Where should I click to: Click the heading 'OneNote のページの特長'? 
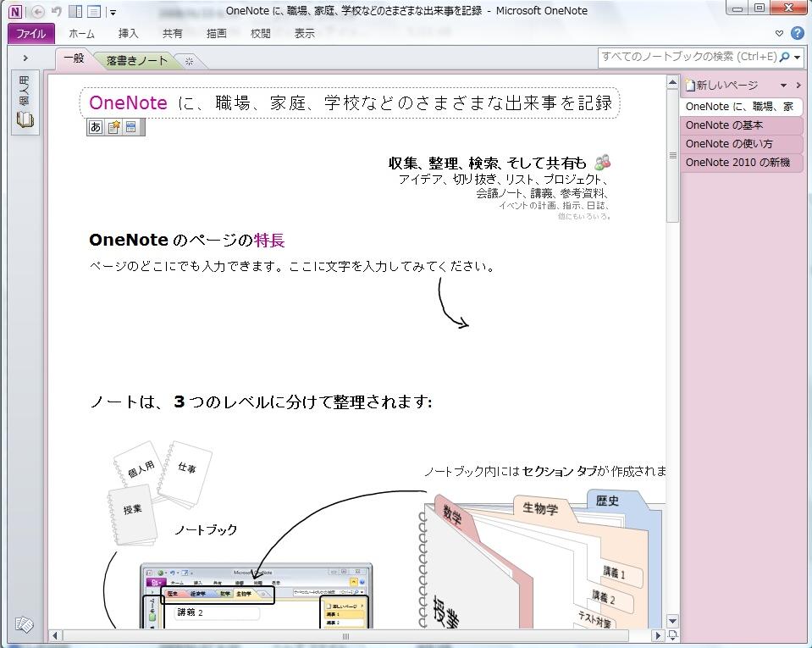pyautogui.click(x=187, y=241)
